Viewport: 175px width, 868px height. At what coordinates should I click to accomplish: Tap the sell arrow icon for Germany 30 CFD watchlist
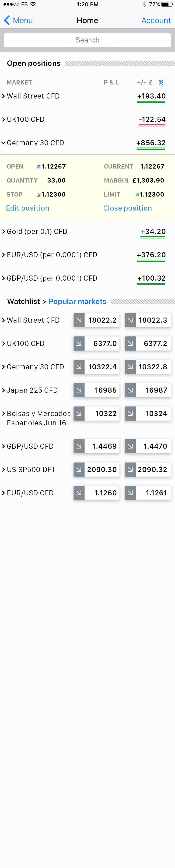click(x=79, y=367)
